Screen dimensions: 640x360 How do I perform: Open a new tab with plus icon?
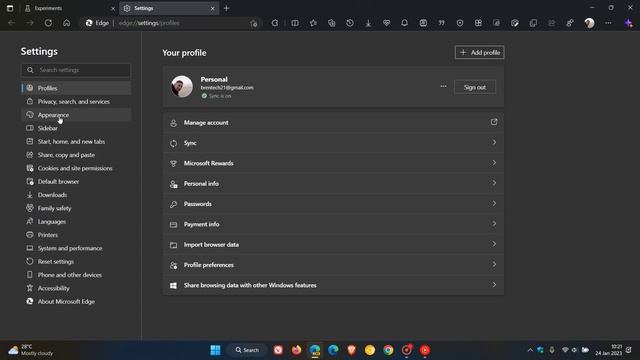(227, 8)
